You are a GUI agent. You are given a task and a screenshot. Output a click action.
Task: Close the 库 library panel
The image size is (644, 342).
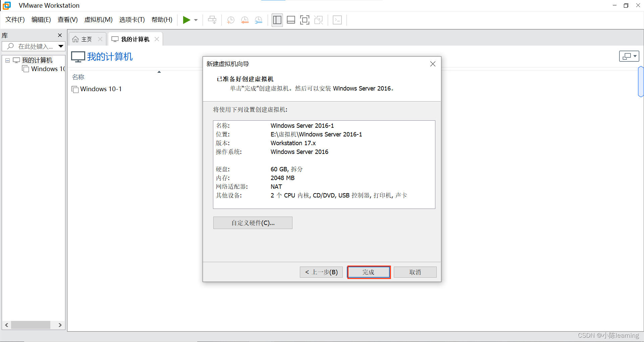click(x=60, y=35)
